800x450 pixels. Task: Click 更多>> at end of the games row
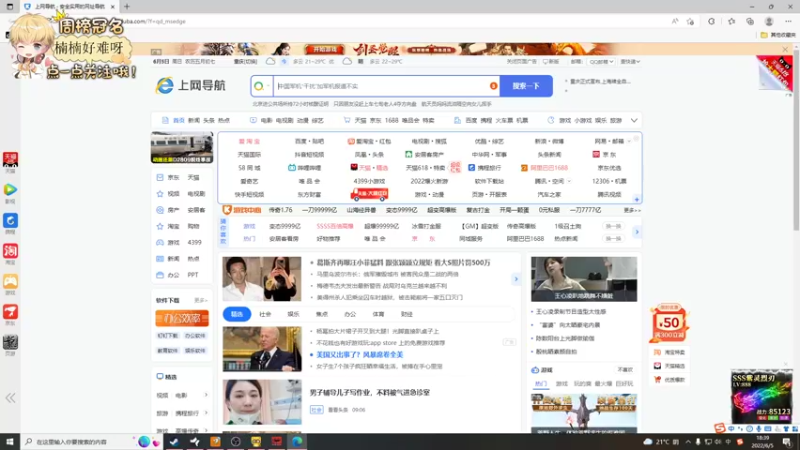632,210
